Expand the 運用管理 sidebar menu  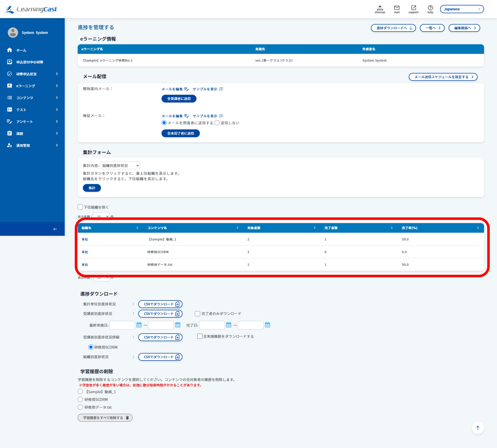coord(32,145)
